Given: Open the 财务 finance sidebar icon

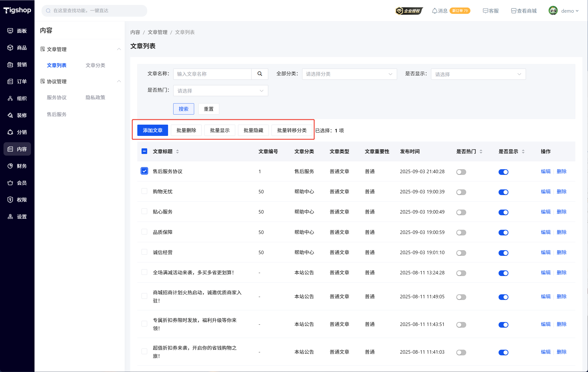Looking at the screenshot, I should tap(10, 166).
